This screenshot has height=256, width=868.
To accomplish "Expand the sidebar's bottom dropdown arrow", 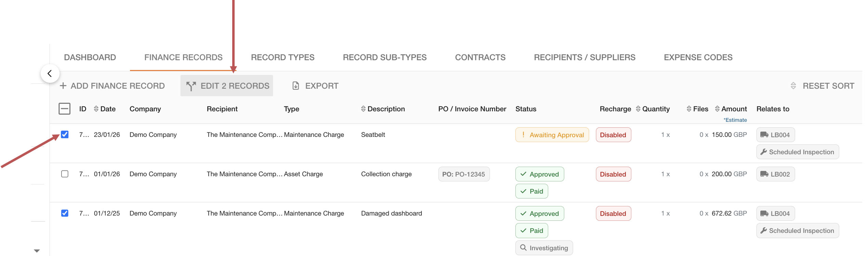I will click(37, 251).
